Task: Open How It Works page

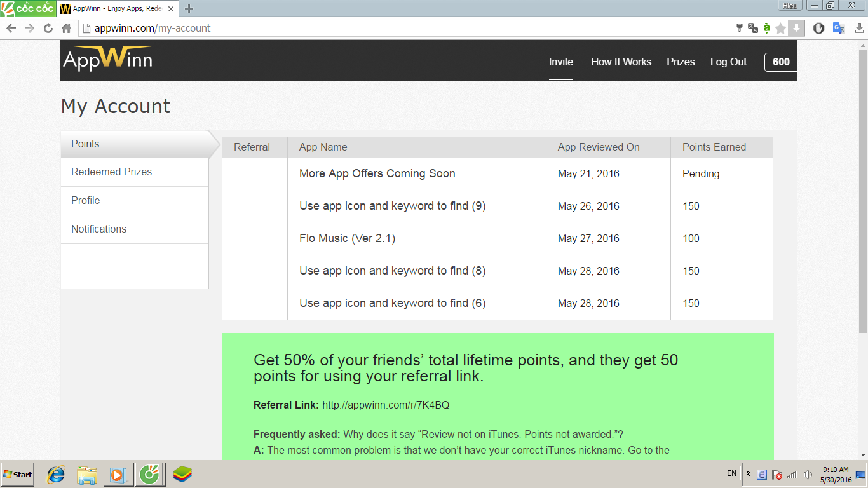Action: [621, 62]
